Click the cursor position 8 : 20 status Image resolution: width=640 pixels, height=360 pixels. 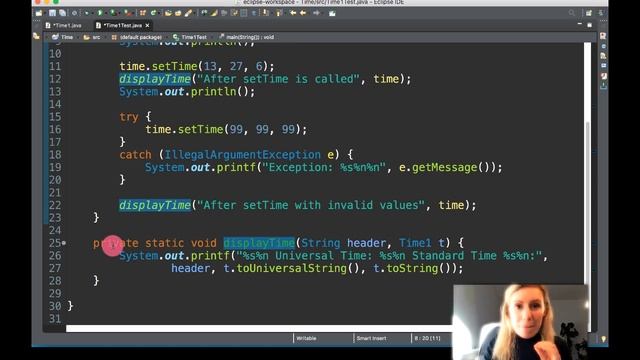pos(427,338)
